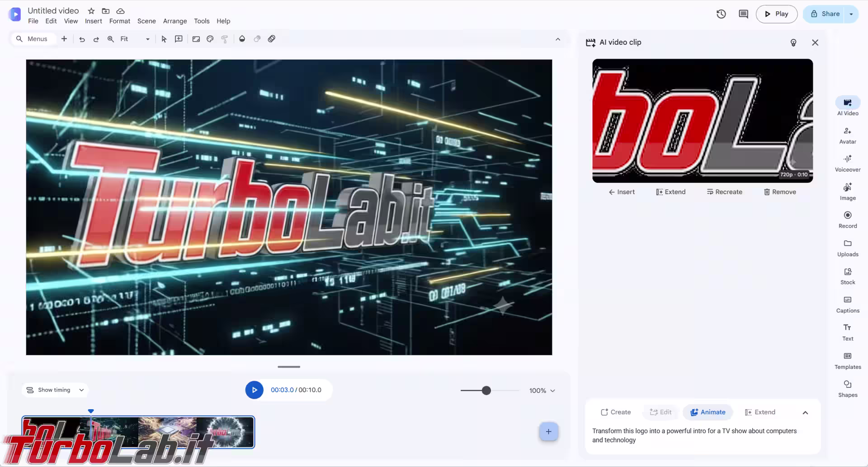Open the Stock media panel

point(848,276)
